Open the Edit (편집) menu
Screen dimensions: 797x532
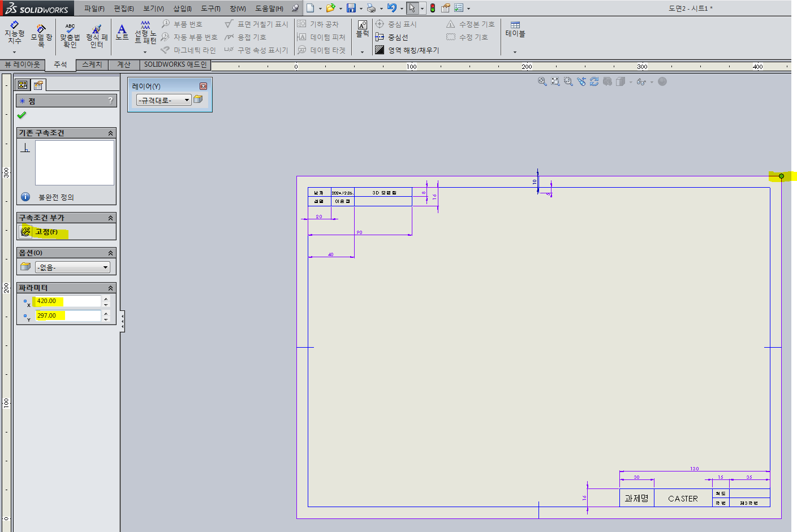(x=124, y=8)
